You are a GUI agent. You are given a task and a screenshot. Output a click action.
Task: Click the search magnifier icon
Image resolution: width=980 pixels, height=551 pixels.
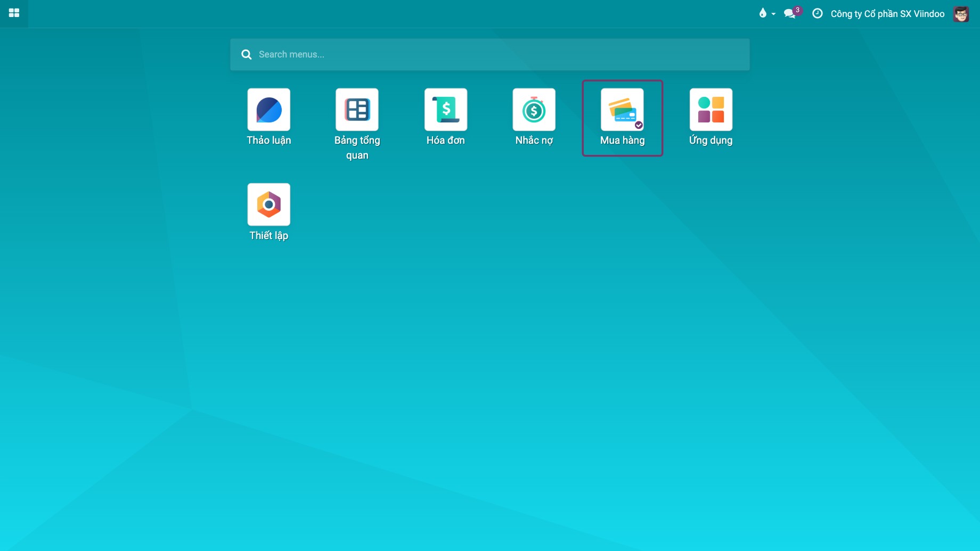[x=246, y=54]
